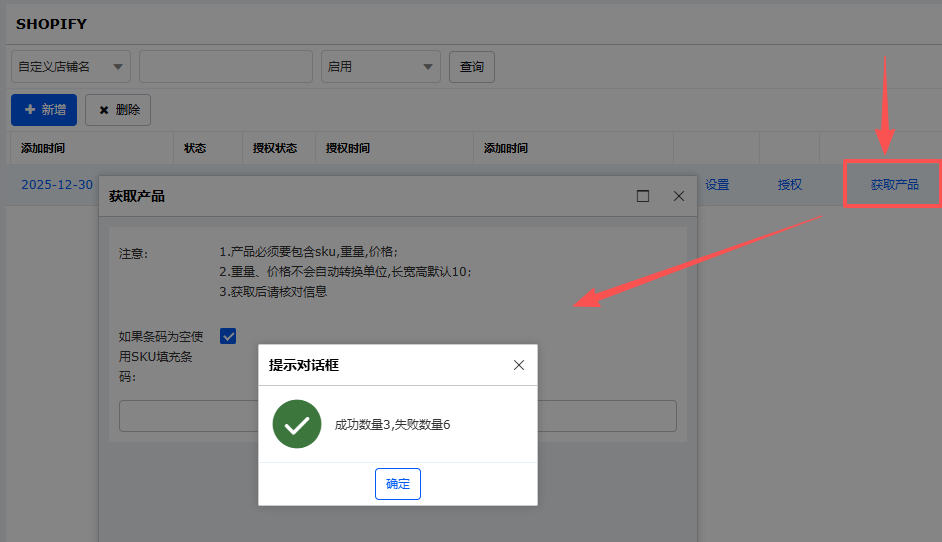This screenshot has width=942, height=542.
Task: Close the 提示对话框 with its X icon
Action: 518,365
